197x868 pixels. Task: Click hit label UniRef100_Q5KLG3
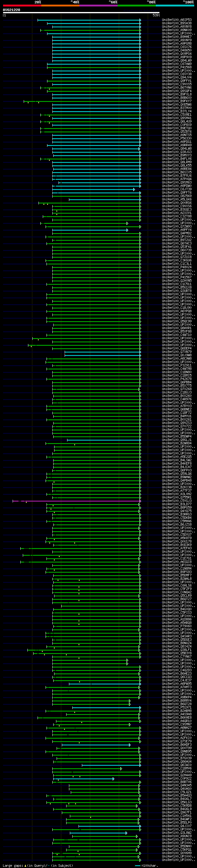click(177, 802)
